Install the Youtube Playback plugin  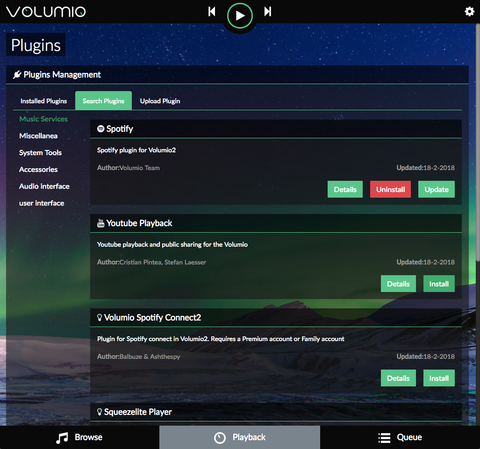[x=439, y=284]
